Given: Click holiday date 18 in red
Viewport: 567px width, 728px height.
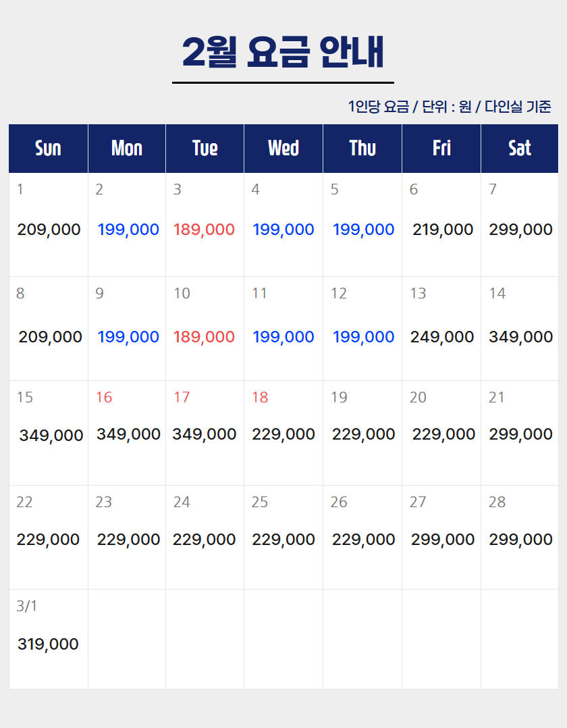Looking at the screenshot, I should [260, 398].
